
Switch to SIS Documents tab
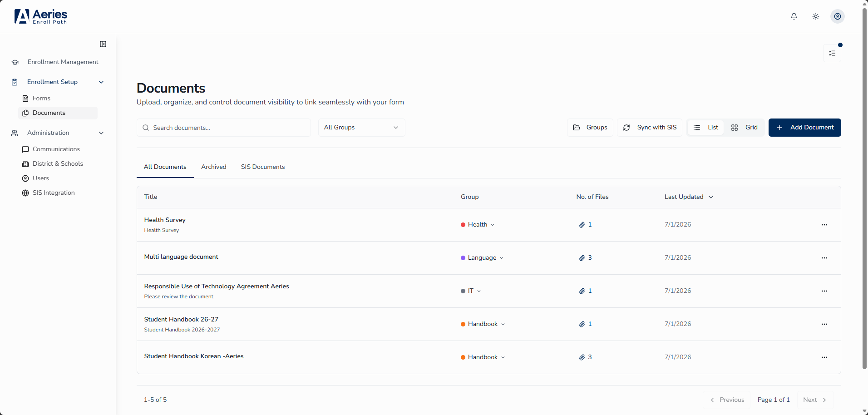[263, 167]
